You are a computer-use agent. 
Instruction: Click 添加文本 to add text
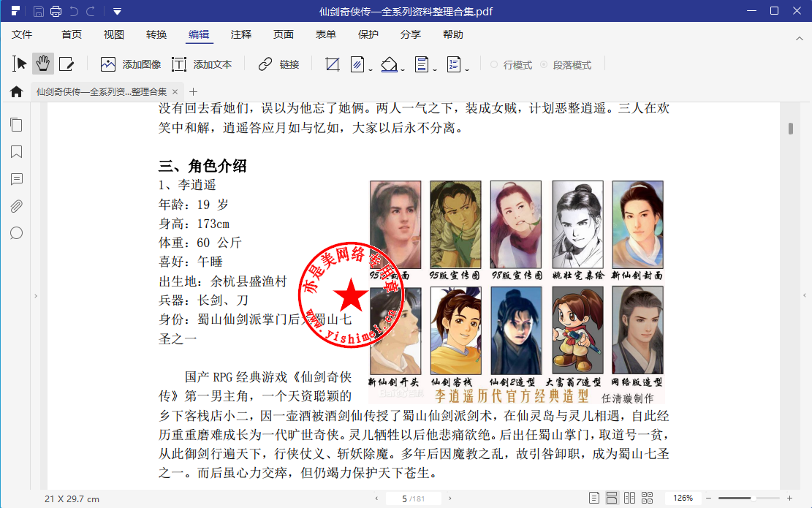tap(202, 64)
